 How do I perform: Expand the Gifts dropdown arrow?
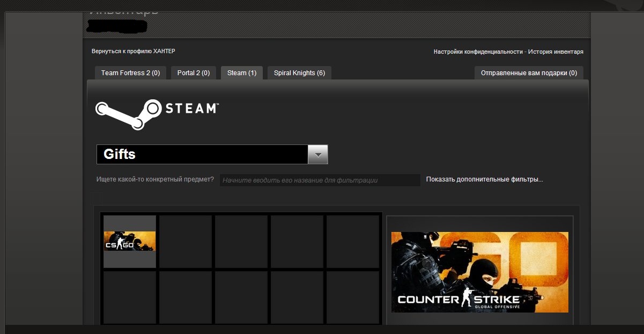point(318,155)
